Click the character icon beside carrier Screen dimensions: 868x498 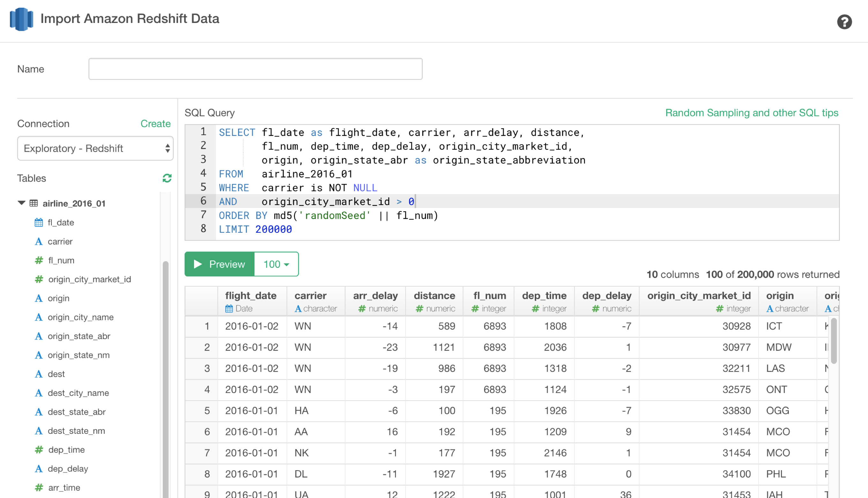[39, 241]
